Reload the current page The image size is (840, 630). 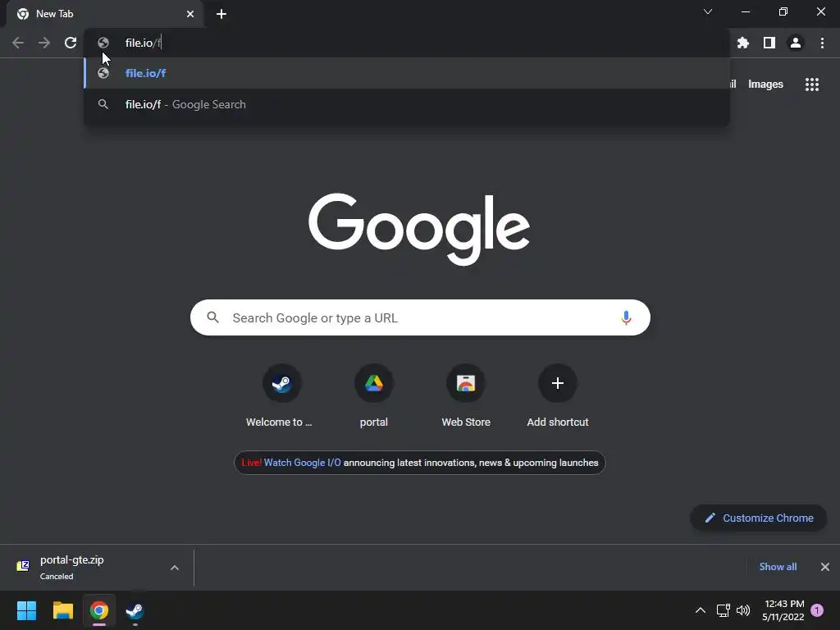pyautogui.click(x=71, y=43)
